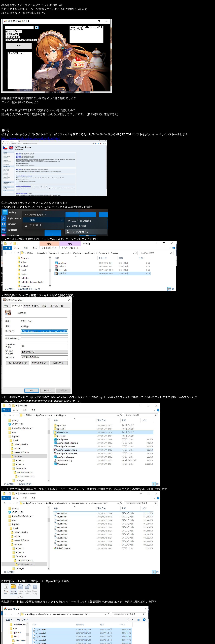Open the 実行時の大きさ dropdown in properties

click(x=44, y=351)
